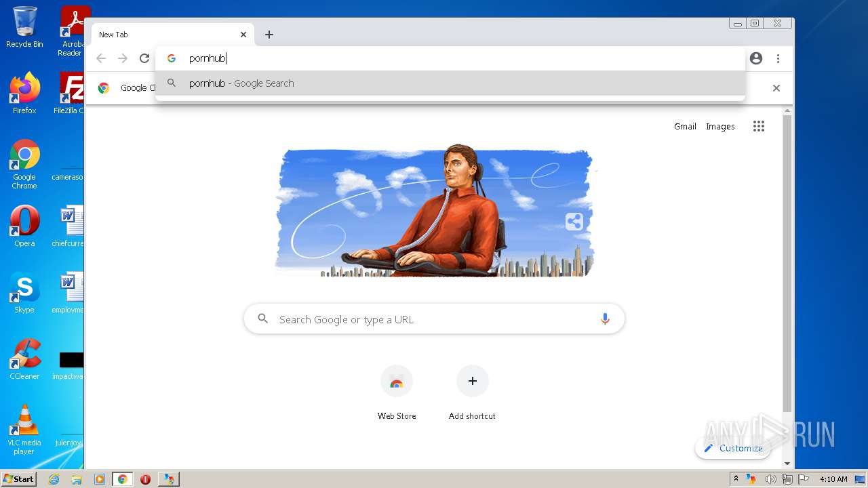Viewport: 868px width, 488px height.
Task: Click the Chrome forward arrow button
Action: (x=123, y=58)
